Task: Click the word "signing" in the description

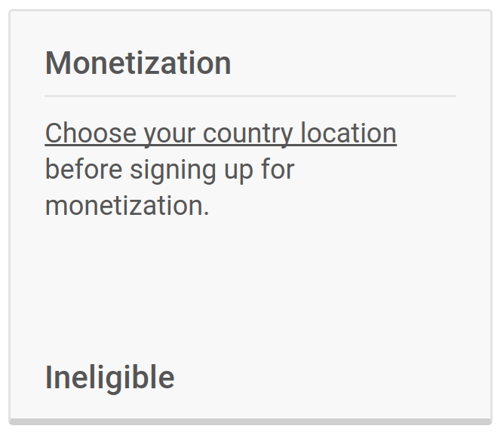Action: [x=174, y=170]
